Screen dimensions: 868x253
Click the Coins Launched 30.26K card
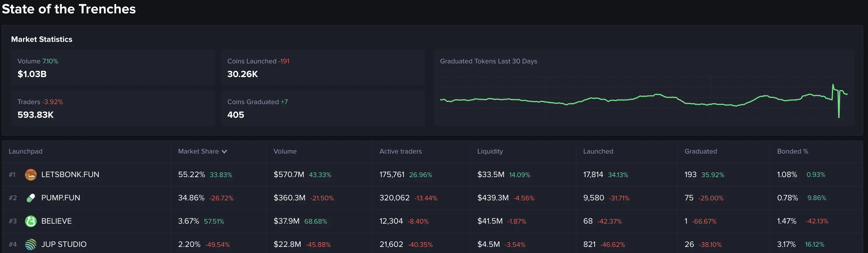tap(323, 68)
